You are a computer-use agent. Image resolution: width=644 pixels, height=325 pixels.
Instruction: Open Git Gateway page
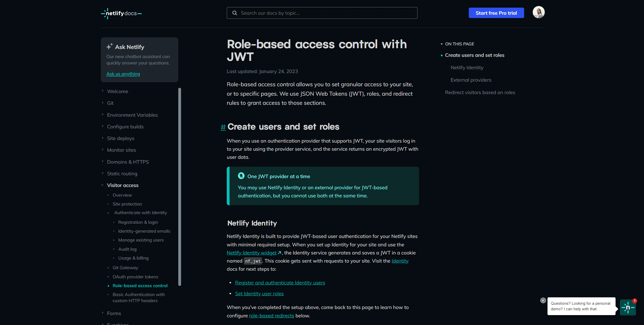[x=125, y=268]
